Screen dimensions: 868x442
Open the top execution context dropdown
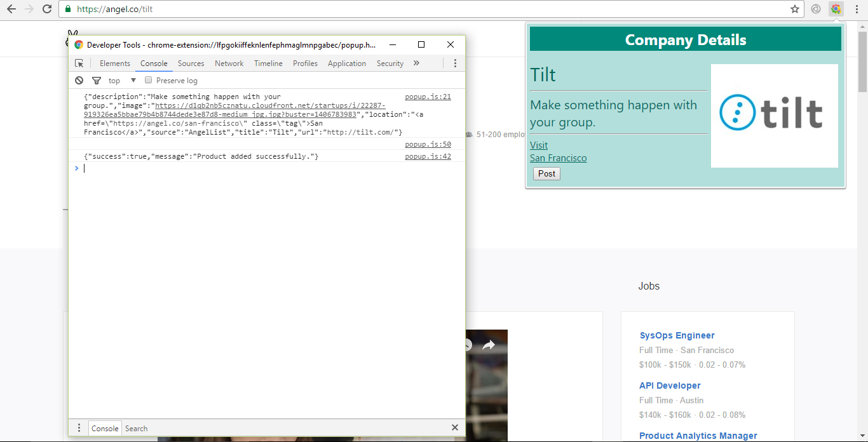[123, 81]
